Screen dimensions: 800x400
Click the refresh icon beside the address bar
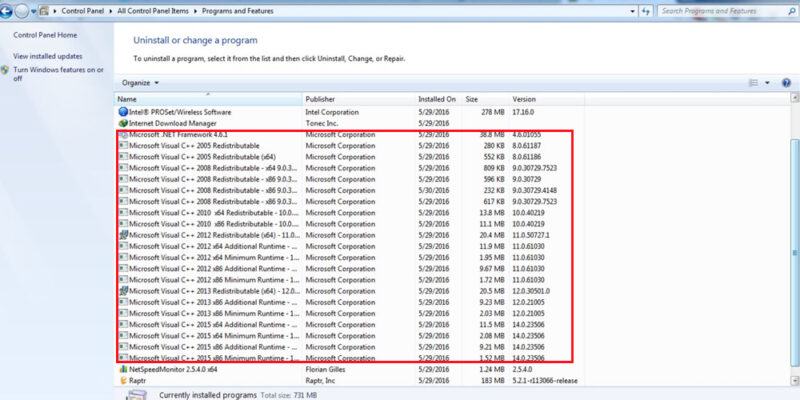tap(646, 11)
